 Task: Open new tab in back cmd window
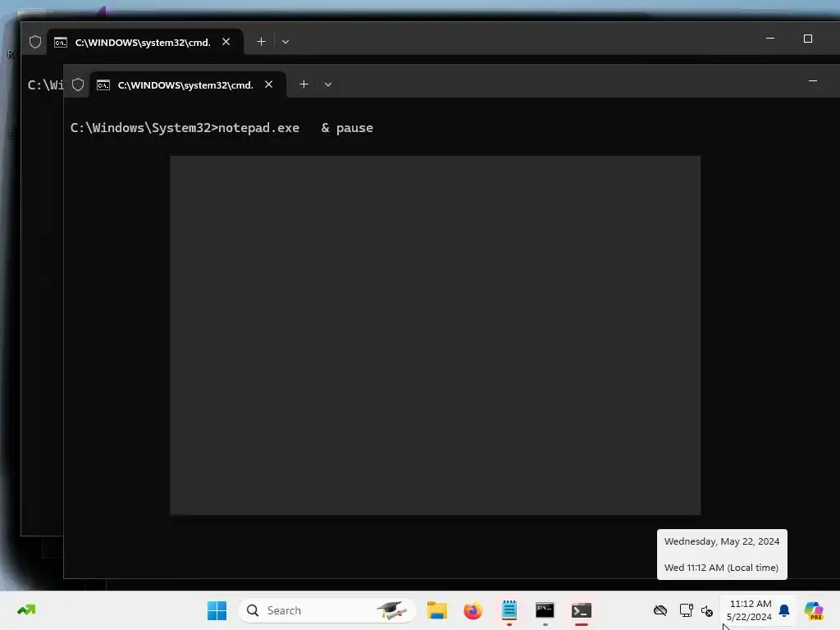point(261,42)
